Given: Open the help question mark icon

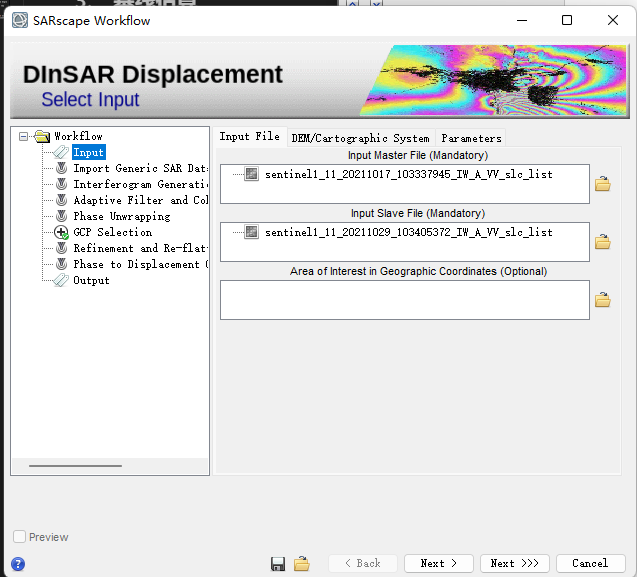Looking at the screenshot, I should [x=18, y=564].
